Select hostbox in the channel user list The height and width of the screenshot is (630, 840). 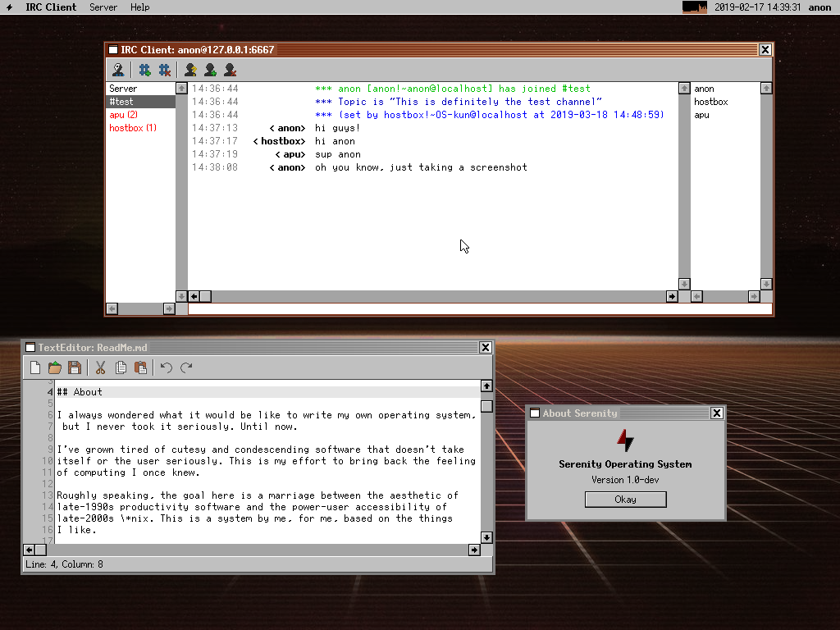710,102
